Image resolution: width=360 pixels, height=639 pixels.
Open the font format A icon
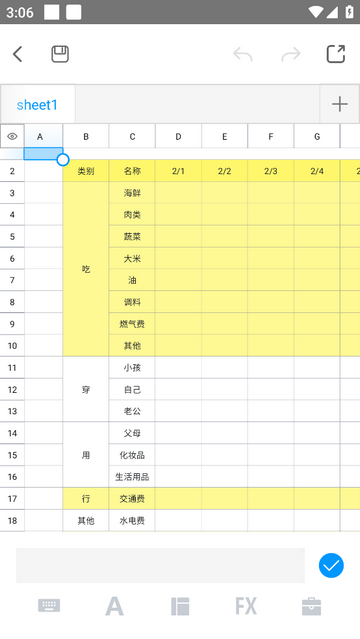(x=115, y=606)
